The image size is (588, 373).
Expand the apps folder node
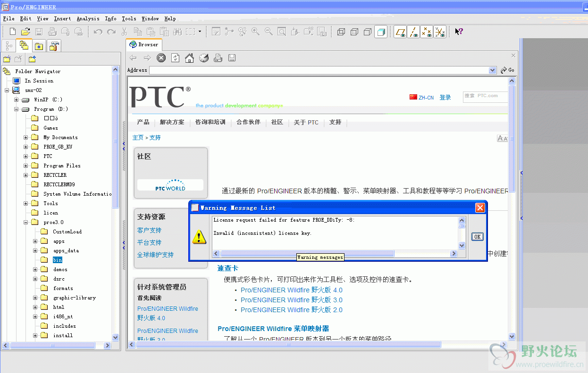click(35, 241)
